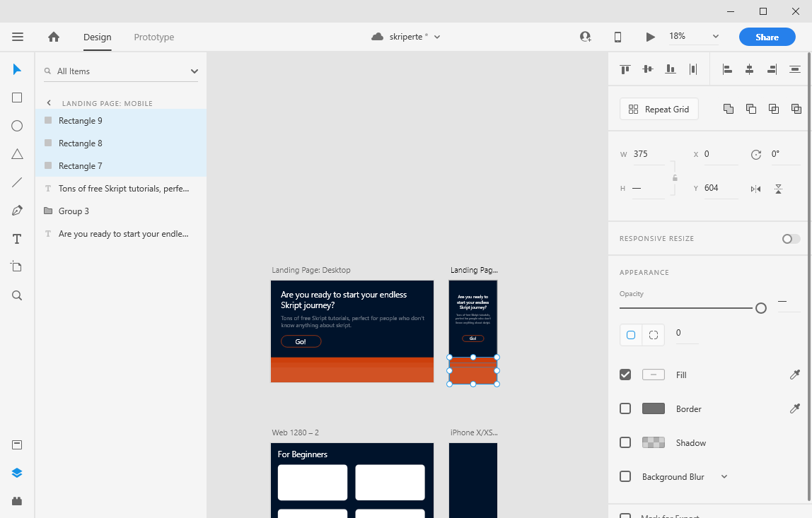Go back from Landing Page: Mobile layers
This screenshot has width=812, height=518.
tap(50, 103)
